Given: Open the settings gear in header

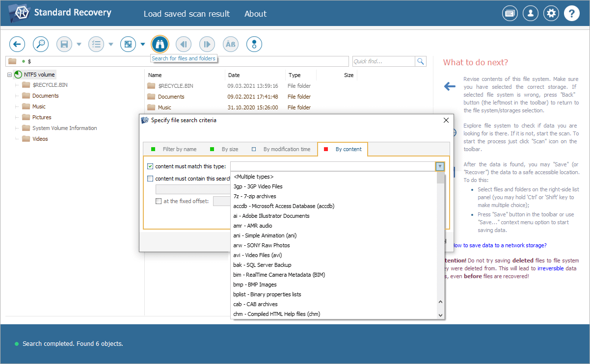Looking at the screenshot, I should [551, 14].
